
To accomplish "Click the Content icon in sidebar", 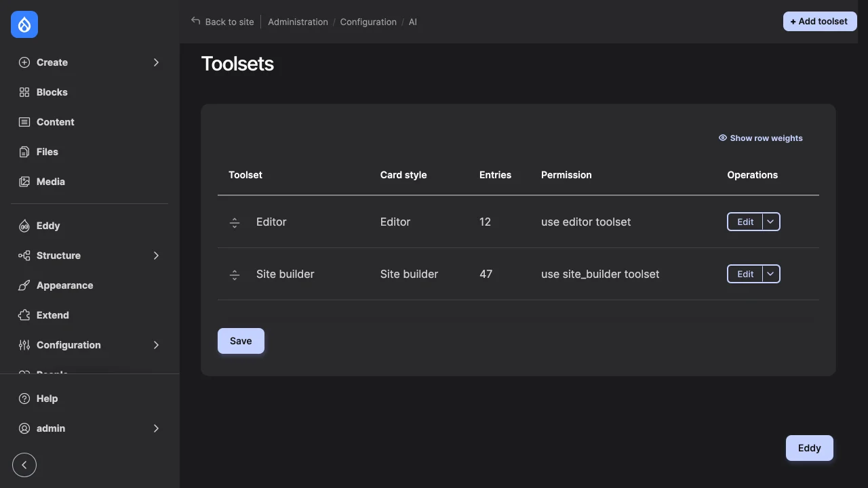I will point(24,122).
